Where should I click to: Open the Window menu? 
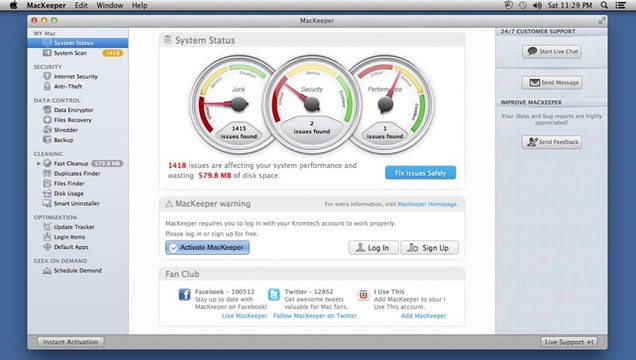pyautogui.click(x=110, y=5)
